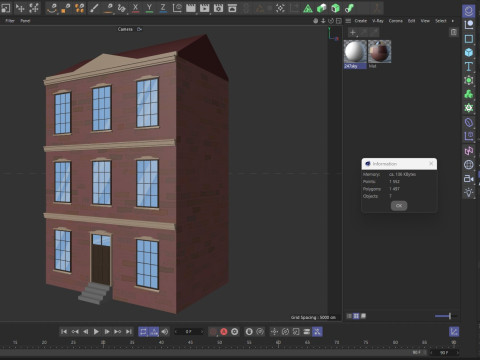Click the Record Active Objects button
The image size is (480, 360).
point(213,331)
